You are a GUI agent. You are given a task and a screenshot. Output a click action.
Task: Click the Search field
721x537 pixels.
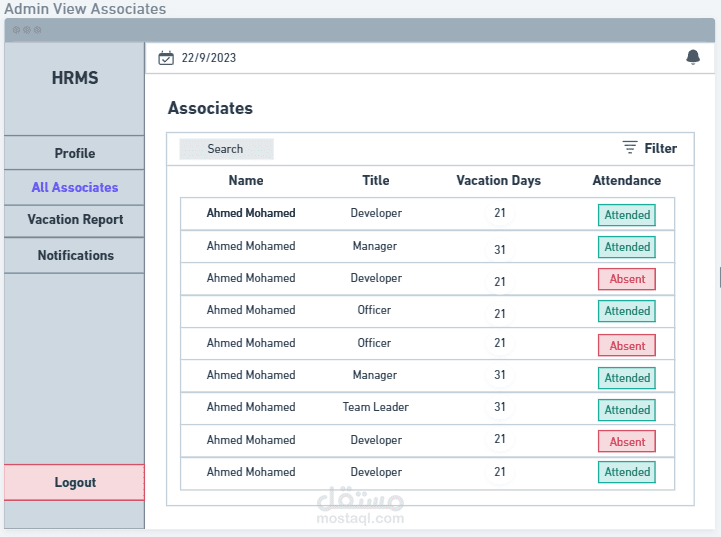(226, 149)
